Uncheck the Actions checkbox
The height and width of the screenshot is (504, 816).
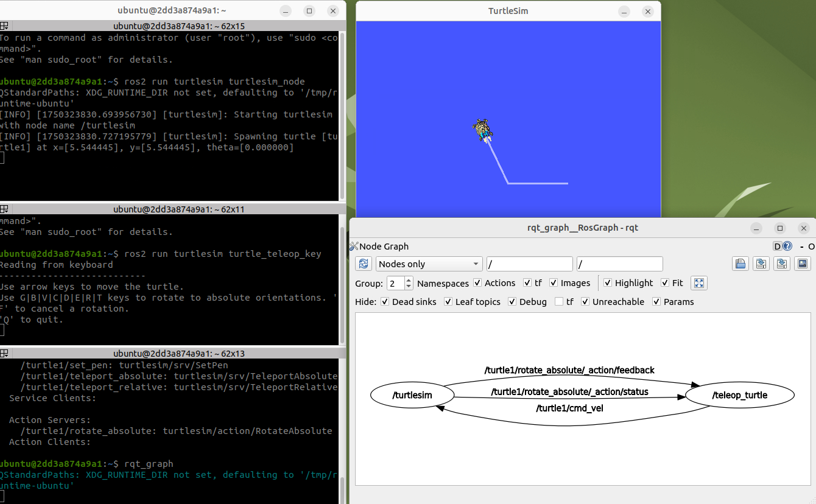click(x=477, y=283)
